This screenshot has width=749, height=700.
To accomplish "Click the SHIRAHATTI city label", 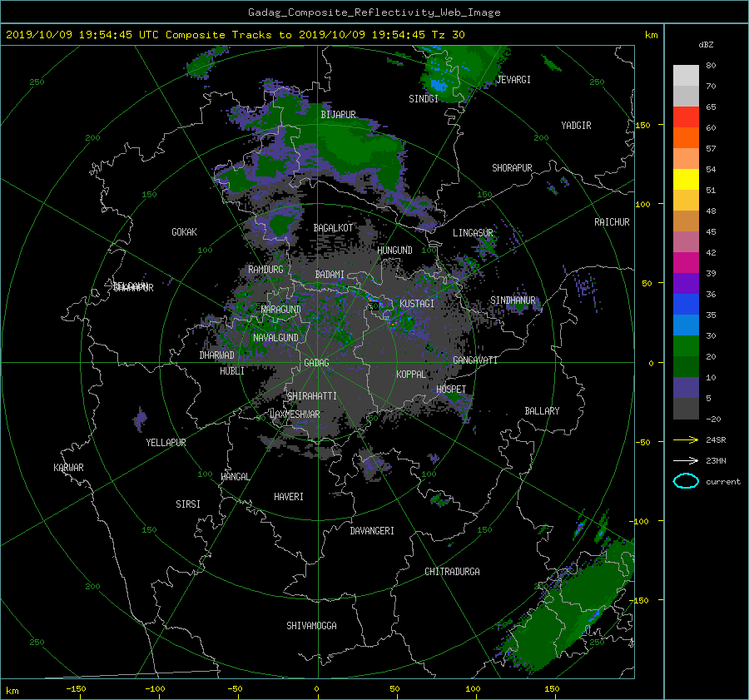I will tap(312, 395).
